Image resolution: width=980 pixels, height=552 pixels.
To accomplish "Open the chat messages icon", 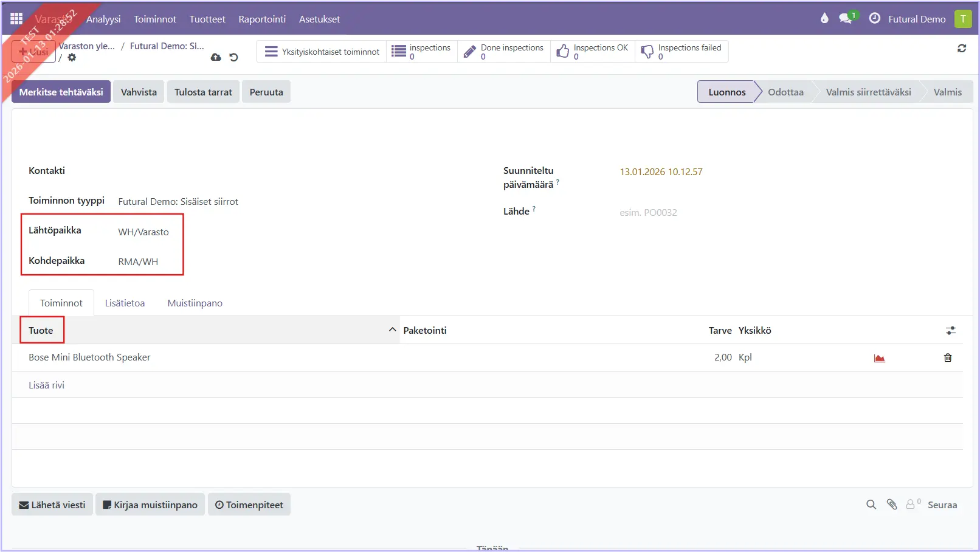I will click(x=845, y=19).
